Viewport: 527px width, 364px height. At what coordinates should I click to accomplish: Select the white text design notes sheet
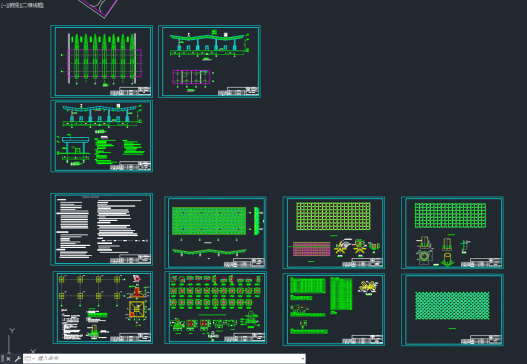coord(102,230)
